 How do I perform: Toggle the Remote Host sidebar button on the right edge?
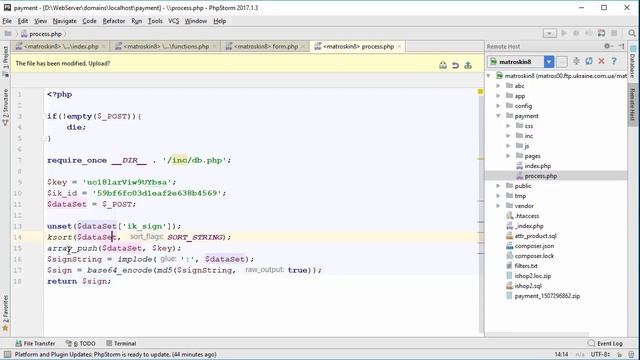[633, 104]
